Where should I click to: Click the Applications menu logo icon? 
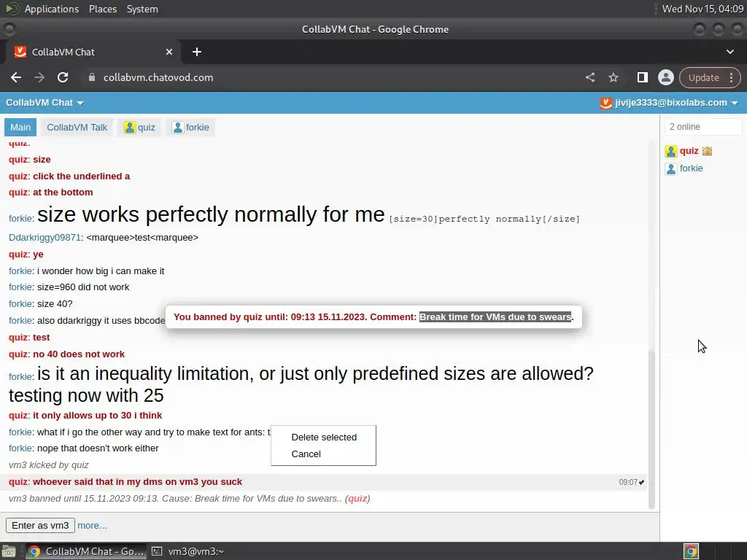[x=12, y=9]
